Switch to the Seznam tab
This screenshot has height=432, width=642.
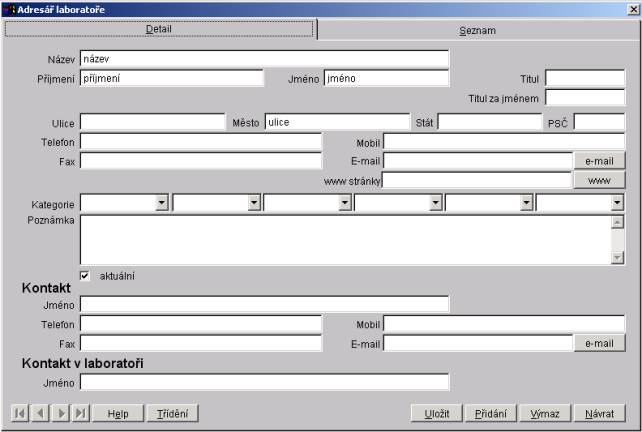coord(477,30)
